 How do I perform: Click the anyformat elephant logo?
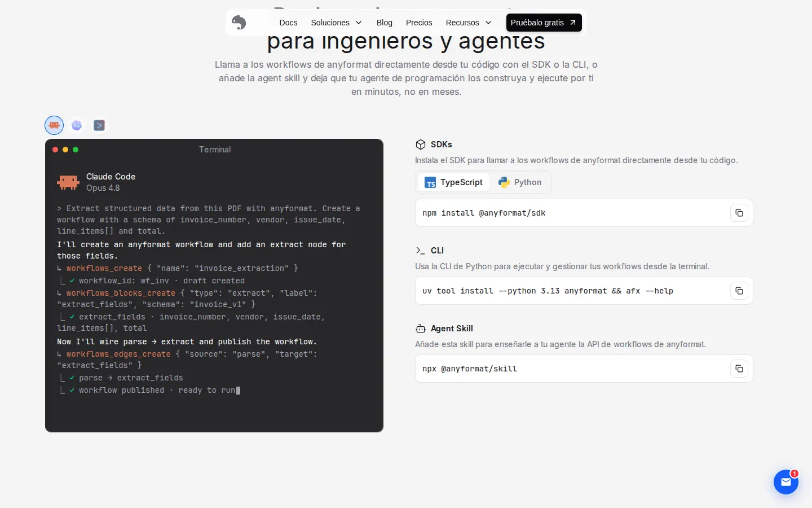click(239, 23)
